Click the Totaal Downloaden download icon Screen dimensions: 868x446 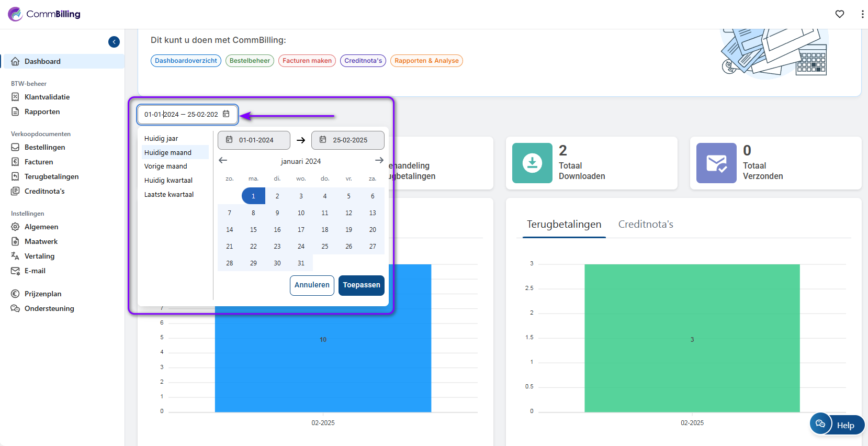tap(532, 163)
